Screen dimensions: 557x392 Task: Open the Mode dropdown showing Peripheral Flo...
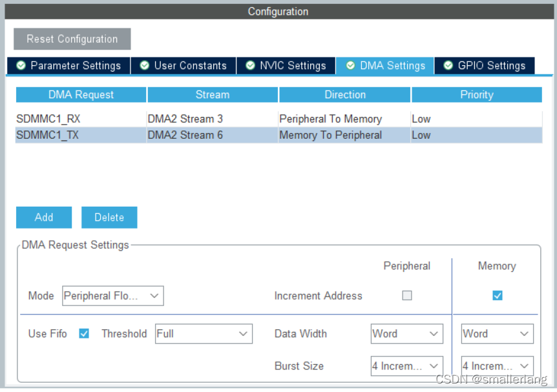113,296
